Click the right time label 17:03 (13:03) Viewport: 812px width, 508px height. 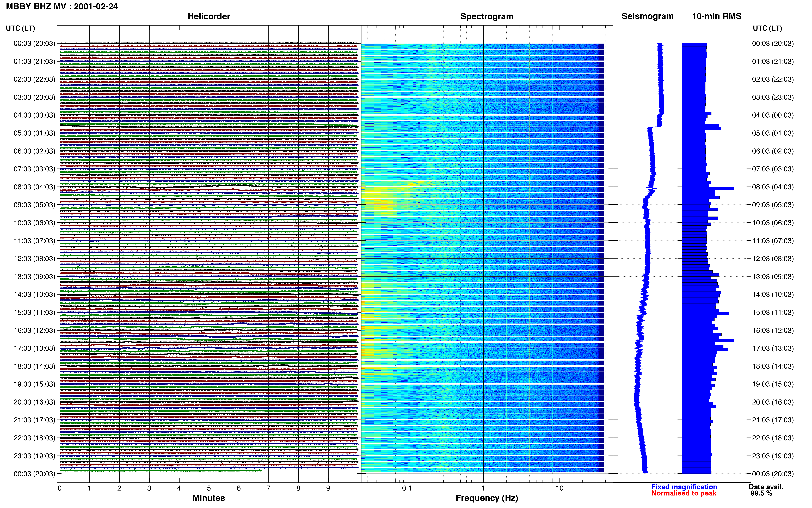pyautogui.click(x=773, y=348)
